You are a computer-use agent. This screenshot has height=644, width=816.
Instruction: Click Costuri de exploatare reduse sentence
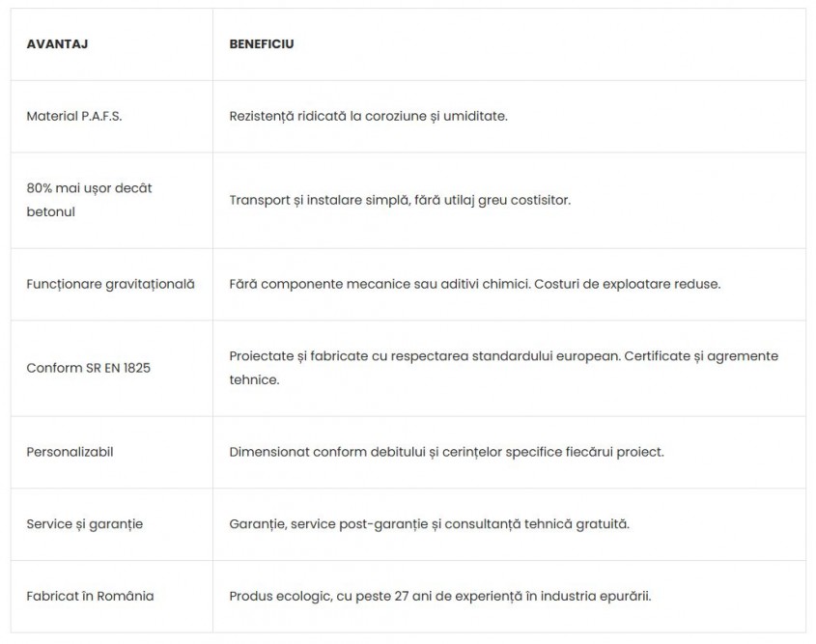pyautogui.click(x=627, y=285)
